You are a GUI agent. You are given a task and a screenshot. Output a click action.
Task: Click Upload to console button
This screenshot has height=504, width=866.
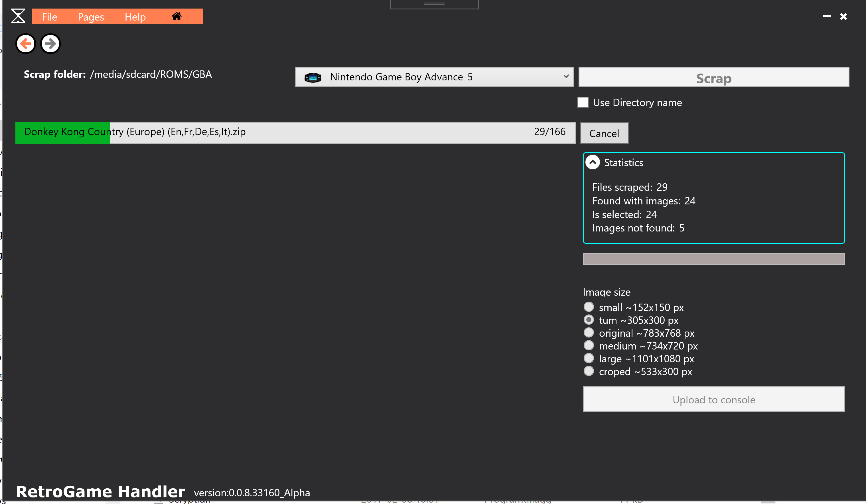coord(713,399)
